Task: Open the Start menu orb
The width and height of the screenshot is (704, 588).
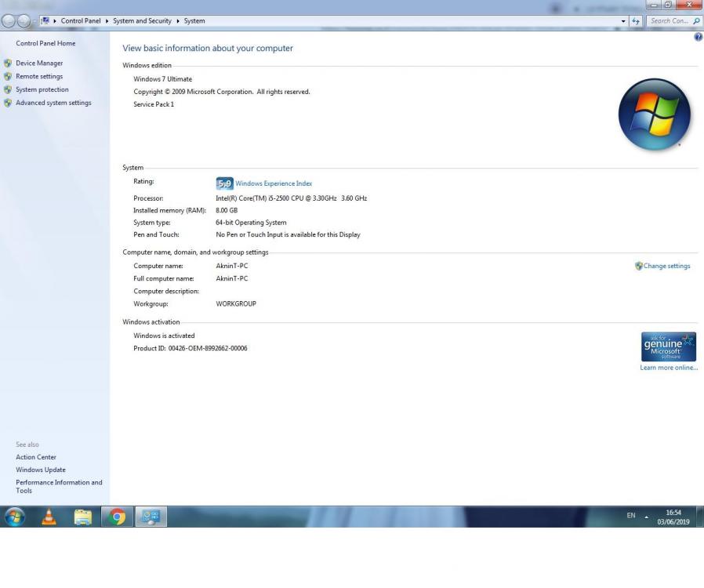Action: [14, 517]
